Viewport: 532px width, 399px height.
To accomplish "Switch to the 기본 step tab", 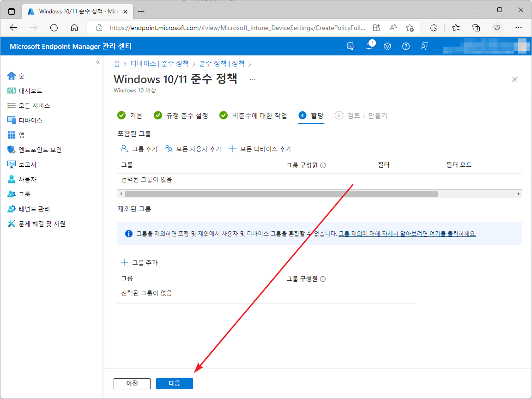I will tap(130, 115).
